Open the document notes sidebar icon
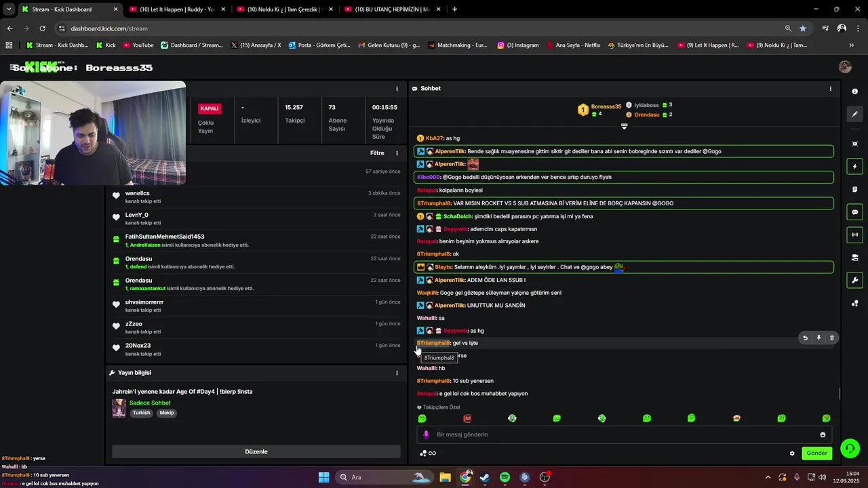 click(x=854, y=189)
